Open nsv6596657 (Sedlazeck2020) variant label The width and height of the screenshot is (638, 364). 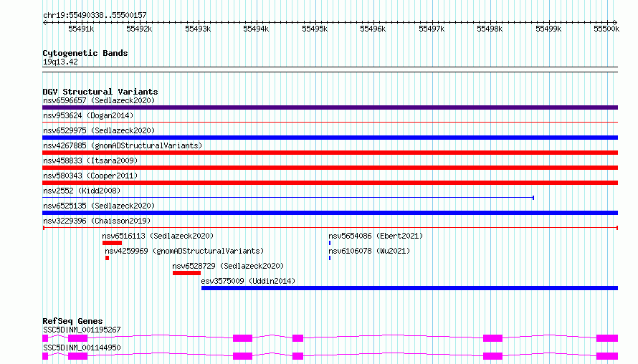click(99, 100)
